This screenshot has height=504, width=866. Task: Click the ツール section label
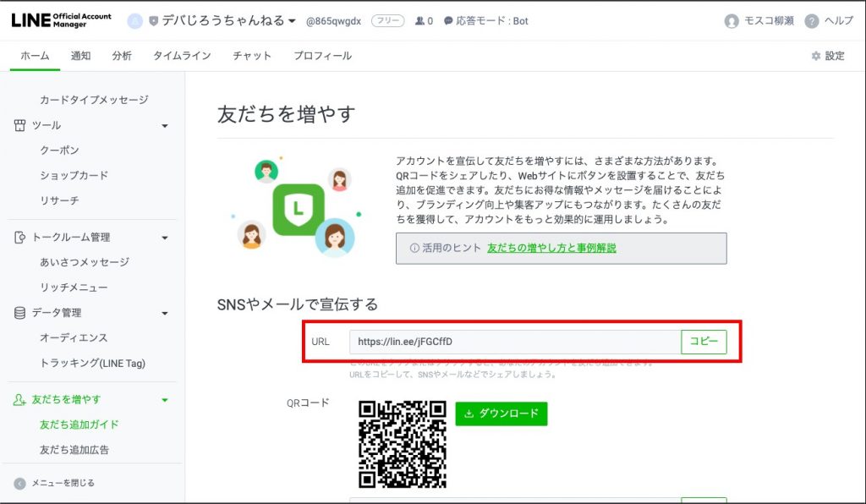click(47, 125)
